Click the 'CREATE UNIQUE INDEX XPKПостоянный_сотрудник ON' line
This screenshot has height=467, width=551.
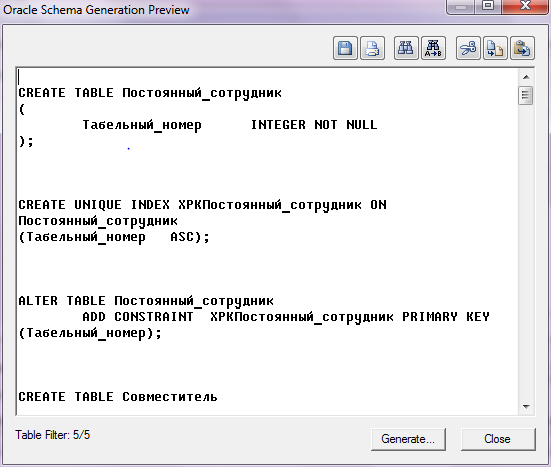(202, 205)
